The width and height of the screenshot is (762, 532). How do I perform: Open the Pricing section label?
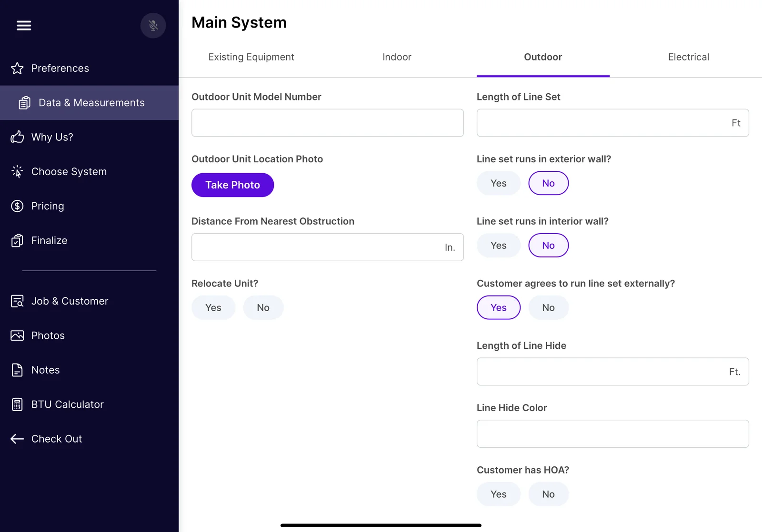[48, 206]
